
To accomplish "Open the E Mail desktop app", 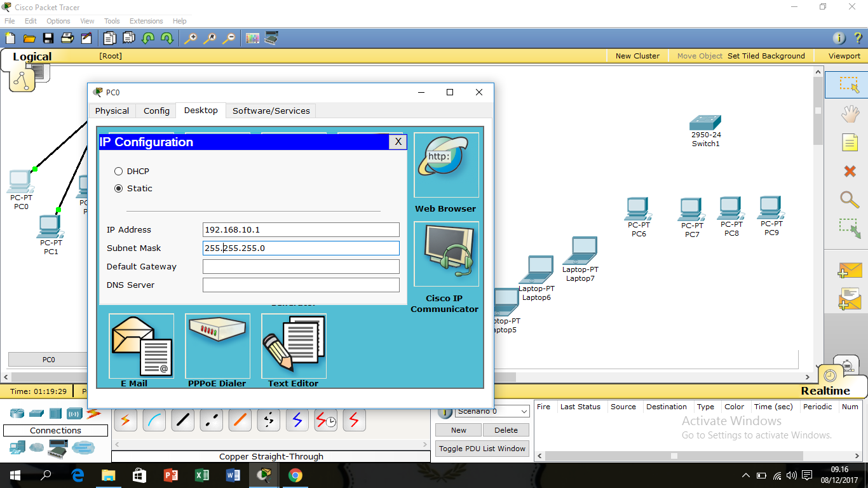I will (141, 346).
